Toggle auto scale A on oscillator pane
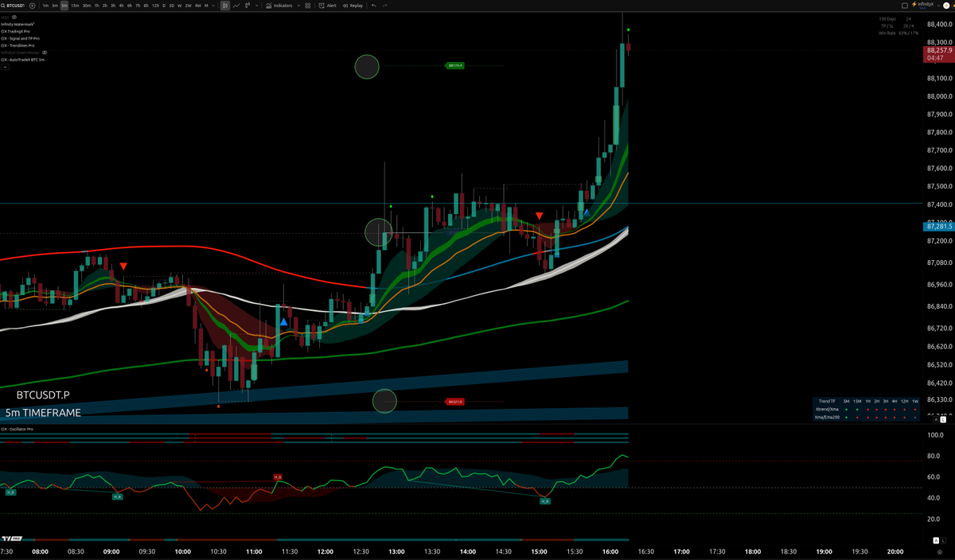955x560 pixels. pyautogui.click(x=934, y=540)
